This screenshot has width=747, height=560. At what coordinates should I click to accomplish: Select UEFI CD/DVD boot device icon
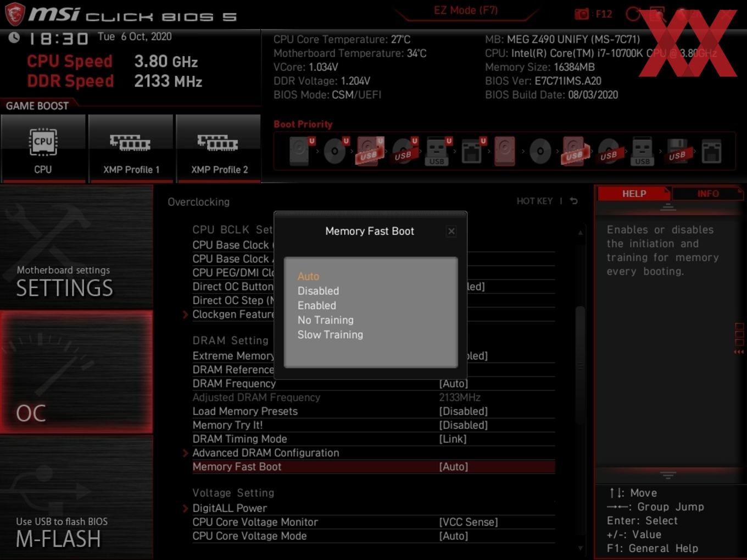(x=336, y=151)
